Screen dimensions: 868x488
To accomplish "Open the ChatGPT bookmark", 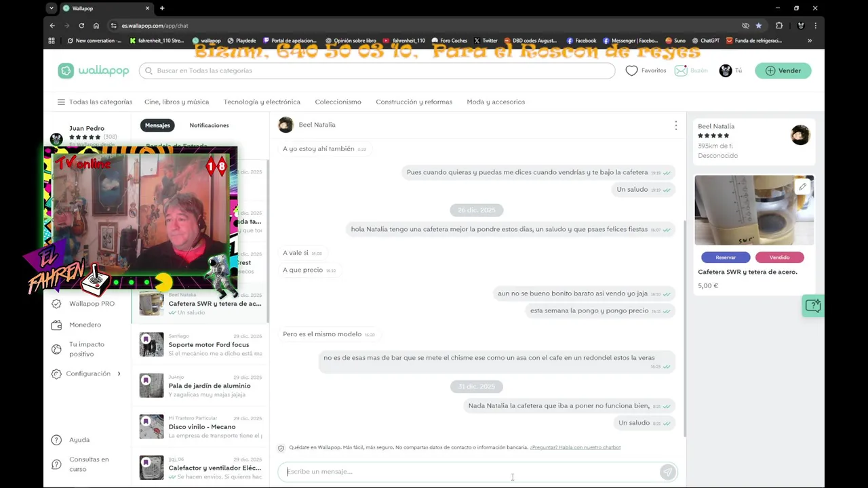I will pyautogui.click(x=705, y=41).
